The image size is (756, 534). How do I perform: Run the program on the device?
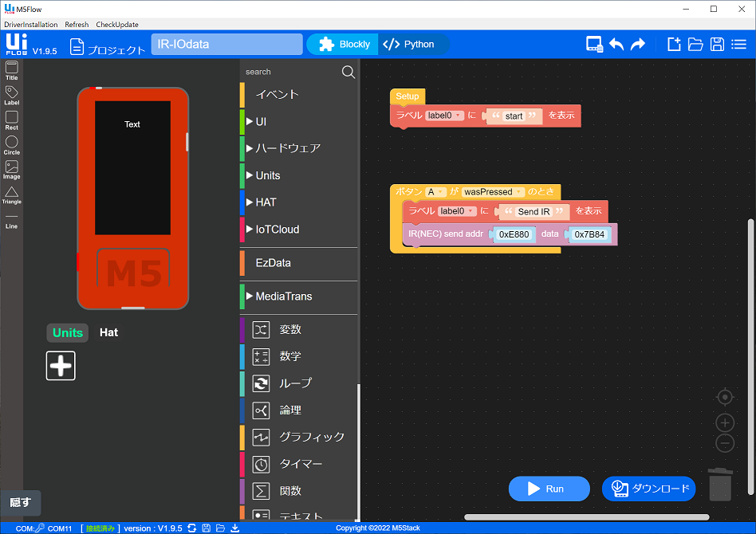tap(549, 489)
